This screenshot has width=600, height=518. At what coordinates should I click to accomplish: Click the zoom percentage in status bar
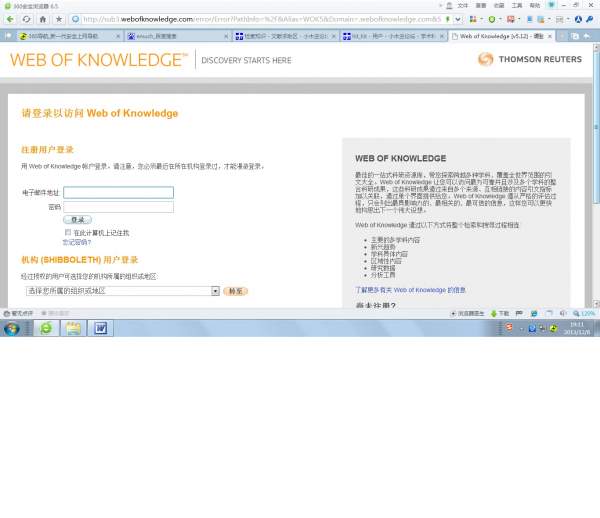pyautogui.click(x=588, y=313)
